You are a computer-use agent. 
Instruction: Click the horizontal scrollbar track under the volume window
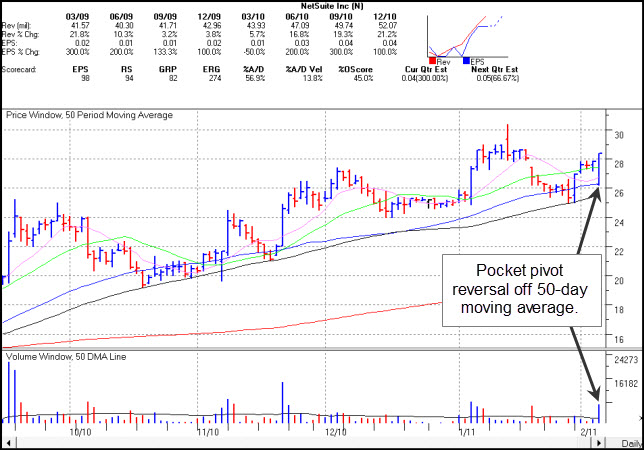303,443
